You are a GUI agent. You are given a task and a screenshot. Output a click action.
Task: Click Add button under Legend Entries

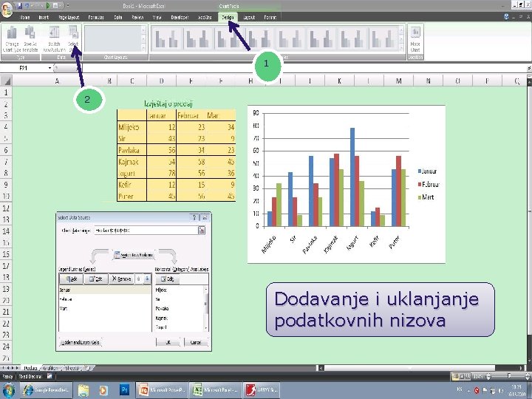72,279
